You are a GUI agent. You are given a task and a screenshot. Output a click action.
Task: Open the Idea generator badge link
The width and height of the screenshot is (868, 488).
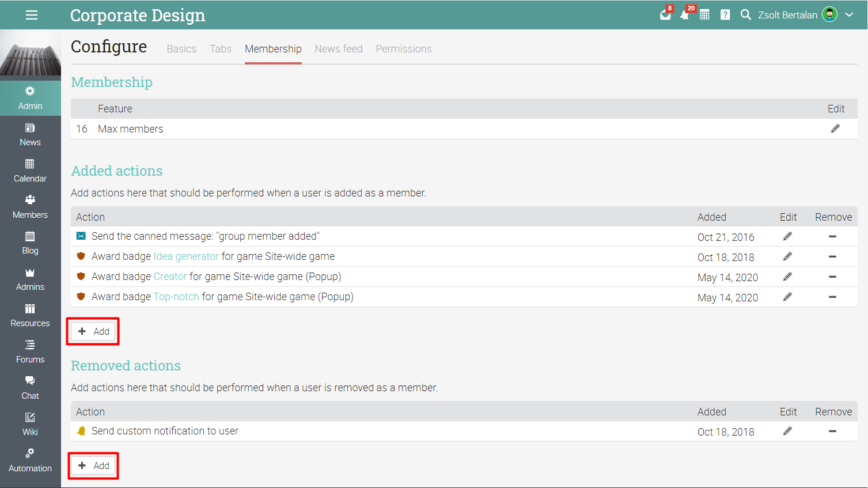(186, 256)
